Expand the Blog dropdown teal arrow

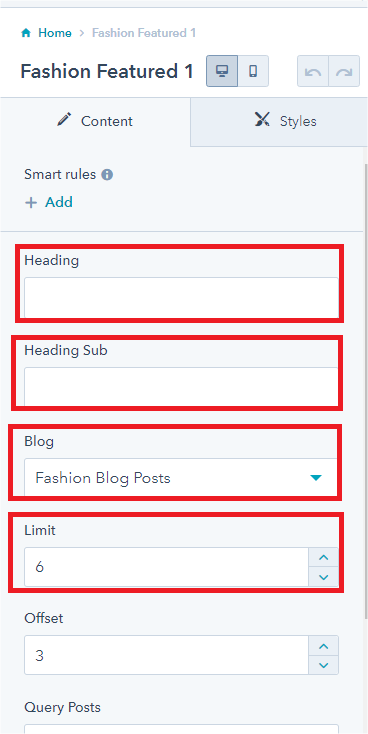(x=316, y=478)
